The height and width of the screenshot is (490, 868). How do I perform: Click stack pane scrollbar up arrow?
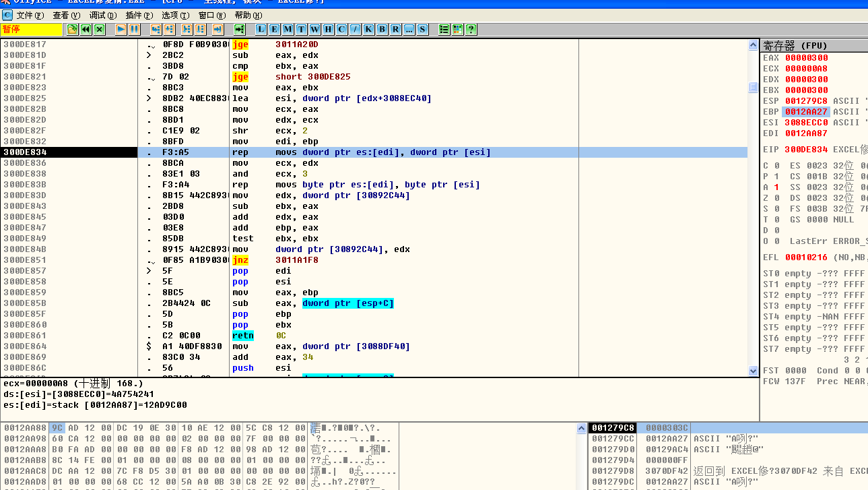(x=582, y=428)
